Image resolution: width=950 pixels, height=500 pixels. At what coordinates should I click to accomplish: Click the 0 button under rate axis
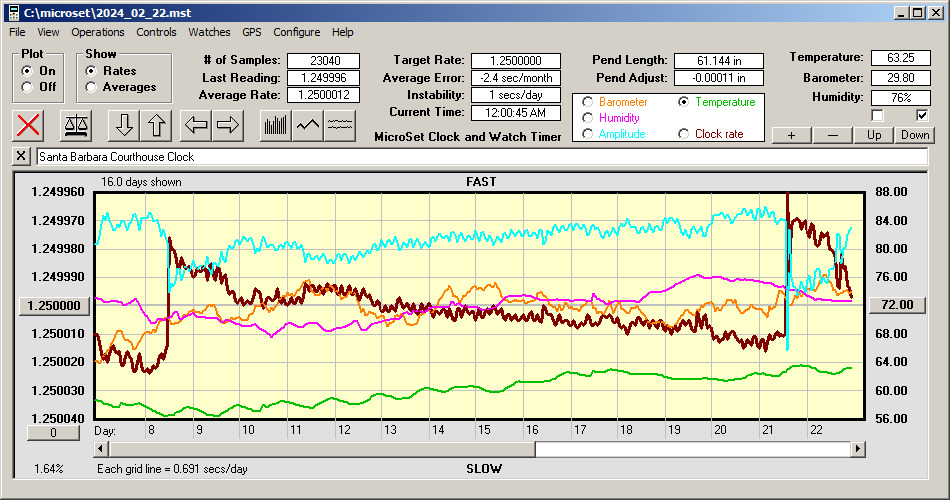click(53, 433)
